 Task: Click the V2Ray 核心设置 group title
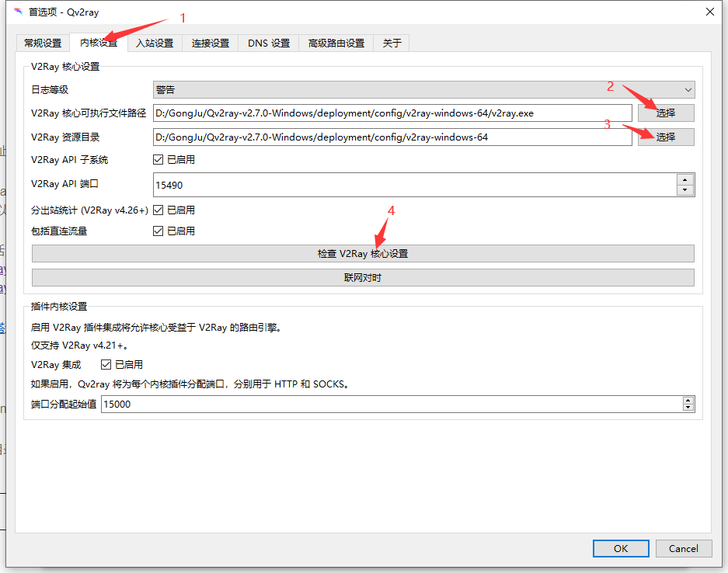click(65, 67)
